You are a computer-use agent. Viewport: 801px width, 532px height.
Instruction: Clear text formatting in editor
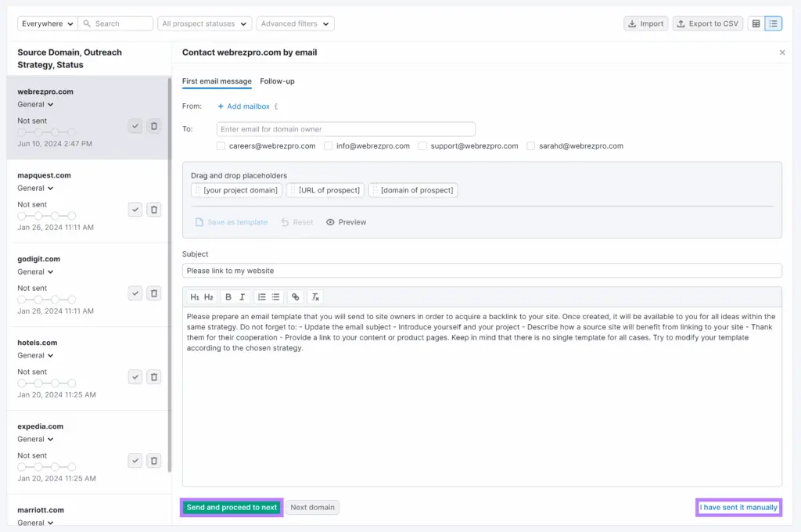pos(314,297)
